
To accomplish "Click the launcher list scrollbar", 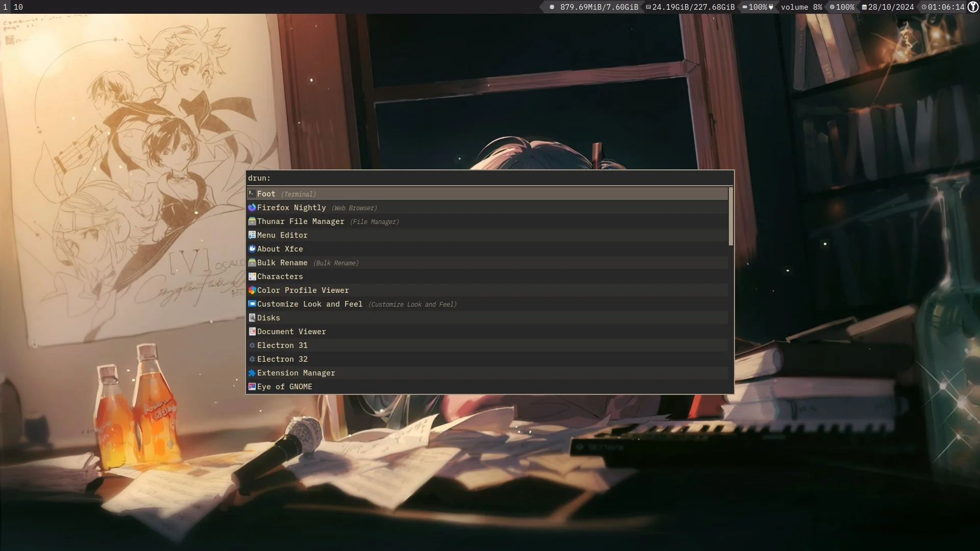I will (731, 216).
